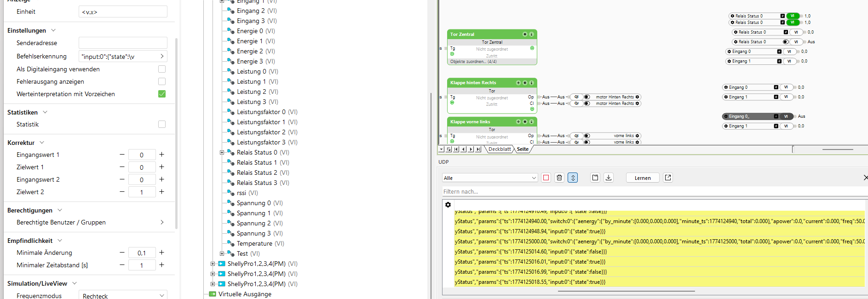
Task: Switch to the Seite page tab
Action: [523, 149]
